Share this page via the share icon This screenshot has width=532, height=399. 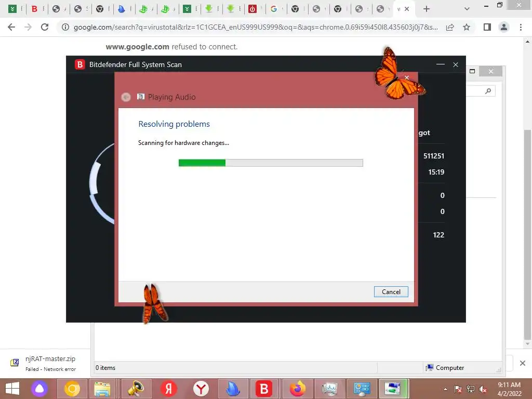pos(450,27)
